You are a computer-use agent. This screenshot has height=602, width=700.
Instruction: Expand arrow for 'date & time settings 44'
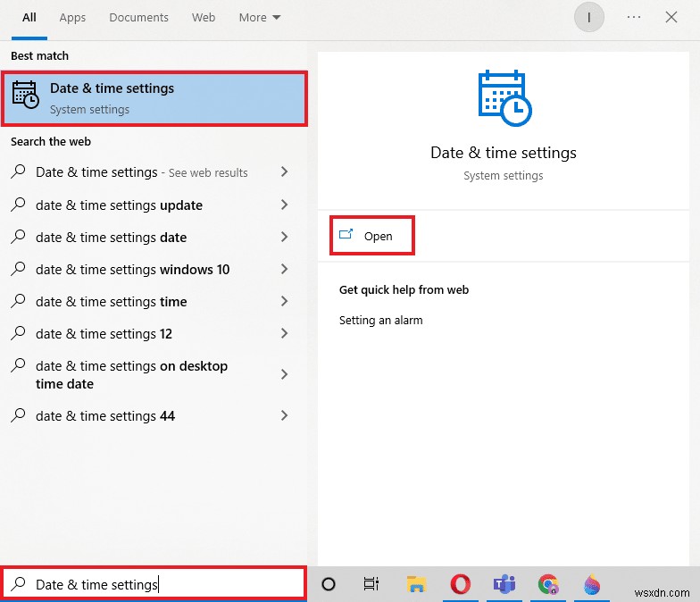tap(284, 415)
